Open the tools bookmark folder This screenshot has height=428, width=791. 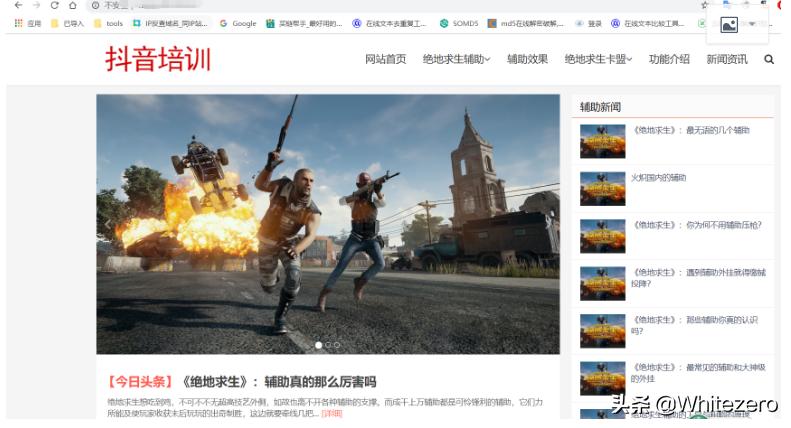coord(108,23)
